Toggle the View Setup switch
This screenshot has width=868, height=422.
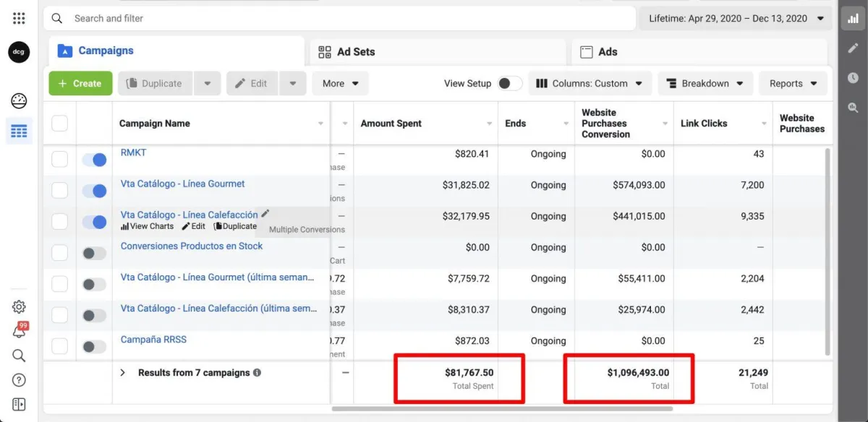tap(509, 83)
